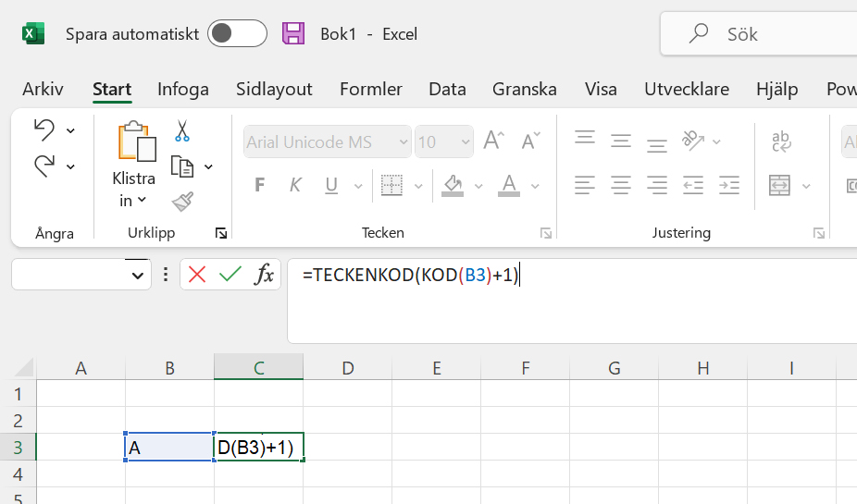Open the font size 10 dropdown
The width and height of the screenshot is (857, 504).
point(466,142)
